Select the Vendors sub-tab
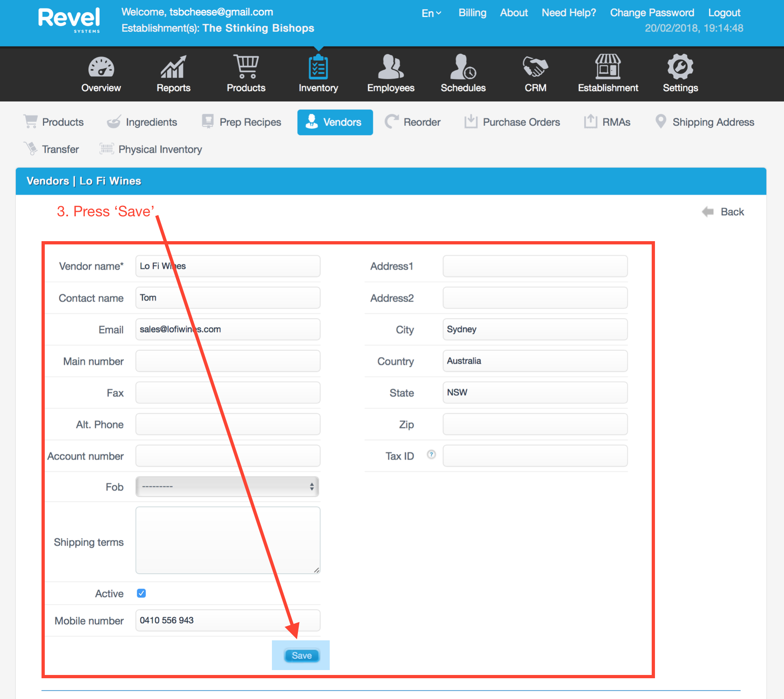Viewport: 784px width, 699px height. [335, 122]
